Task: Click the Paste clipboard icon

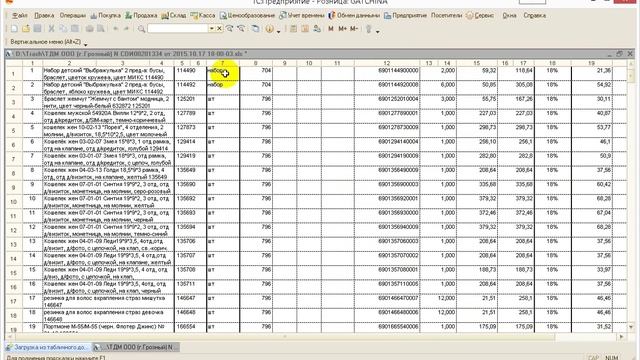Action: (75, 29)
